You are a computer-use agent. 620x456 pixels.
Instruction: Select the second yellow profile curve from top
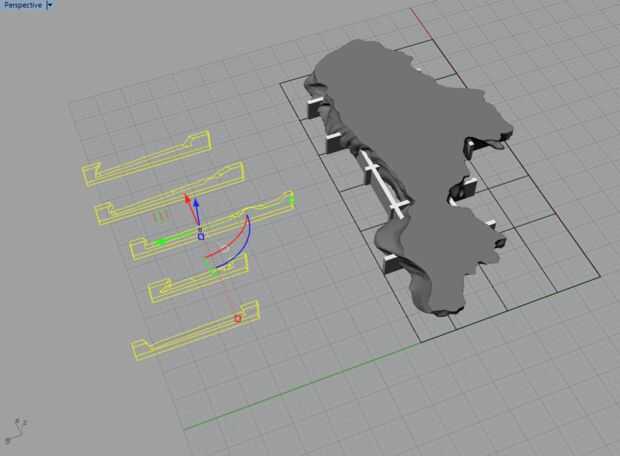click(170, 193)
